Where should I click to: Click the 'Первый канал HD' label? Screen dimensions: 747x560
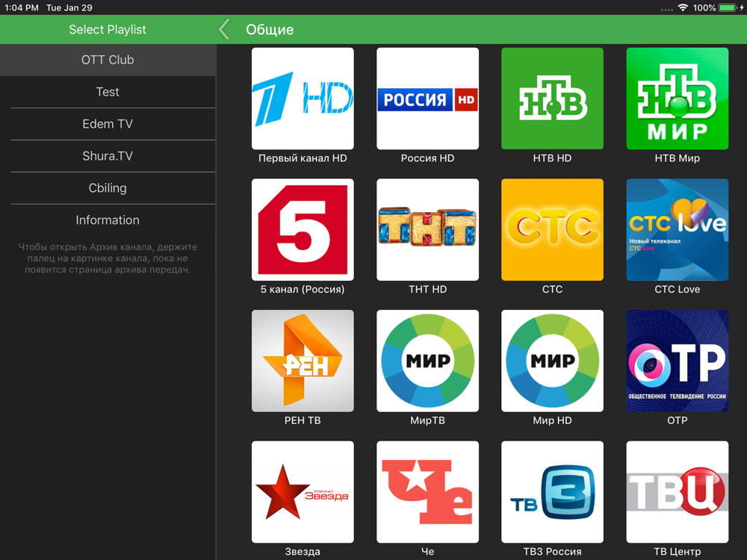click(303, 158)
